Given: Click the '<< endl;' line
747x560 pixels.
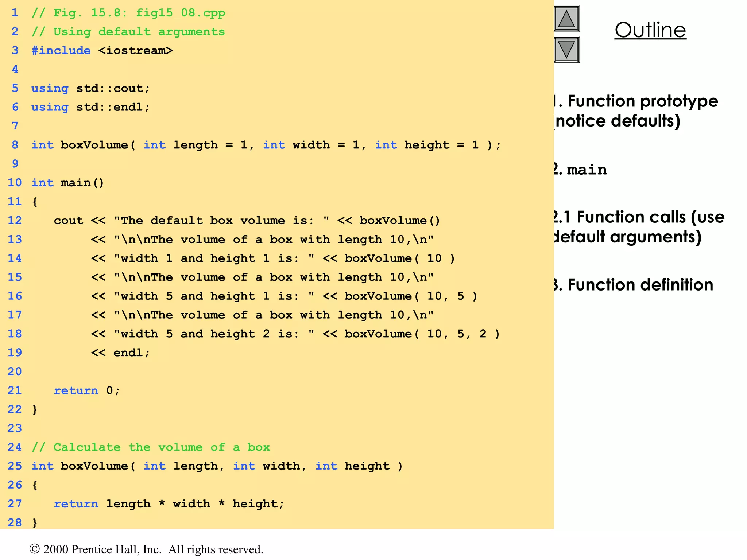Looking at the screenshot, I should 120,353.
